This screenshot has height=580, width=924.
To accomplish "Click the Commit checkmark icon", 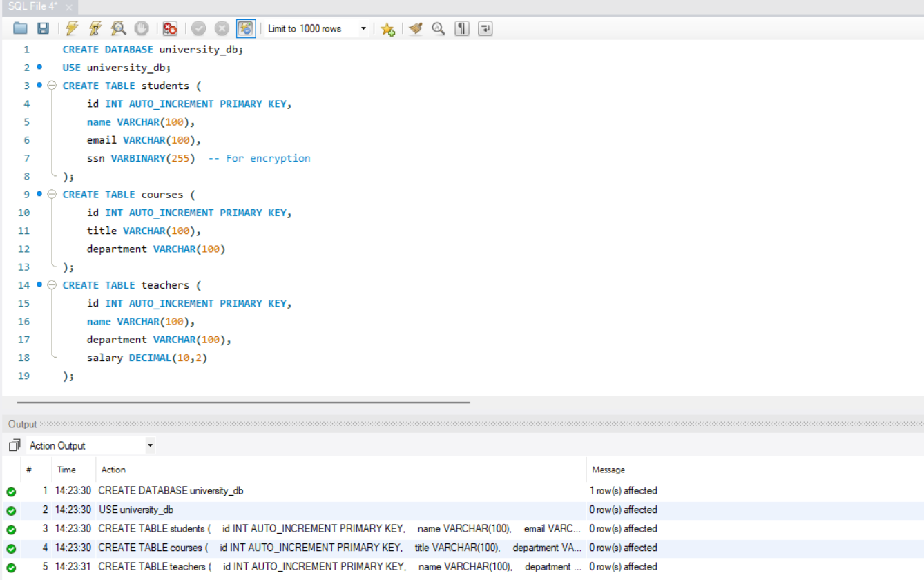I will click(199, 28).
